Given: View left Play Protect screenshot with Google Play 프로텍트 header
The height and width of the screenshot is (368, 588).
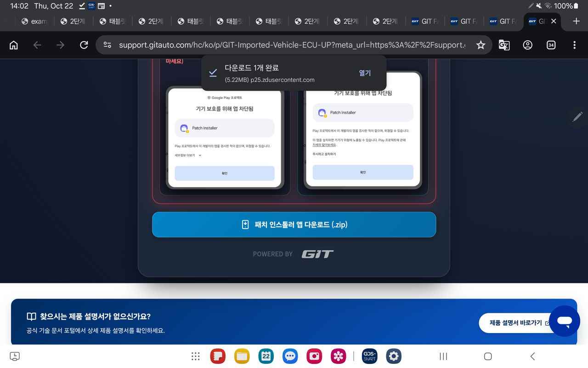Looking at the screenshot, I should pos(225,138).
